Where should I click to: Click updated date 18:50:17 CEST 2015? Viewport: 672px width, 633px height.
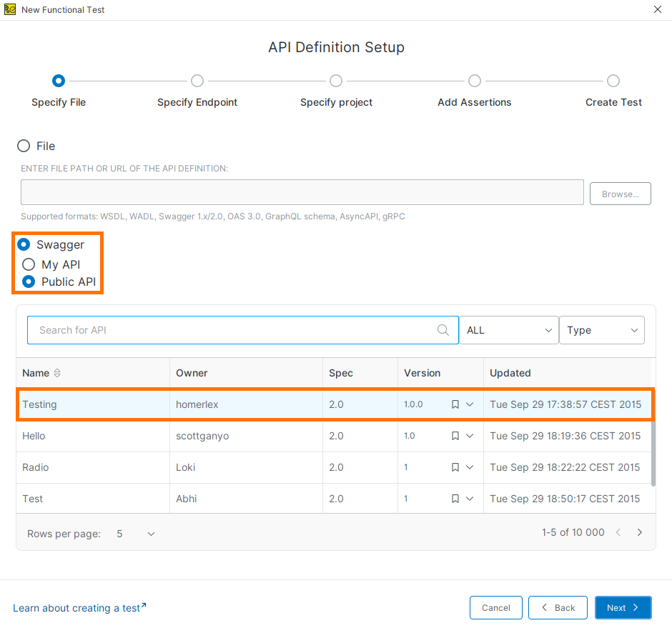[x=565, y=499]
